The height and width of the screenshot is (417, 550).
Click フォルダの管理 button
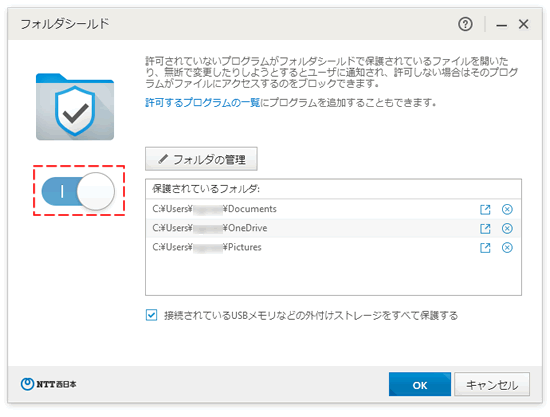click(201, 159)
